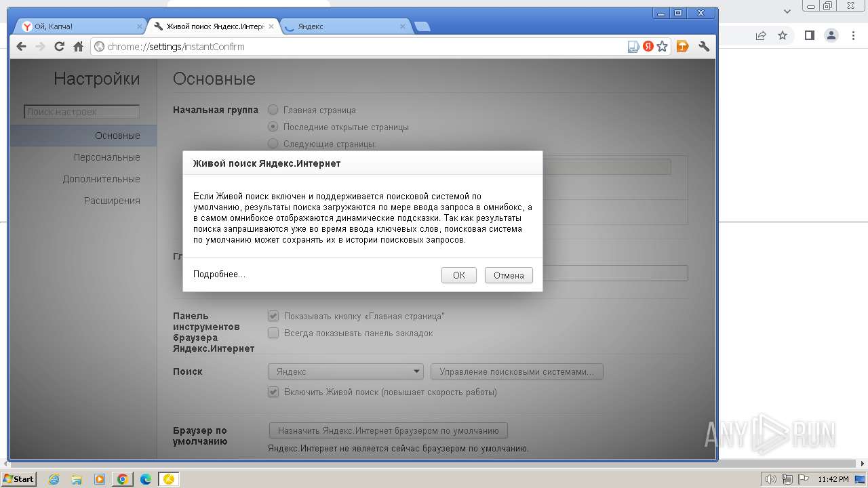Open the home page via house icon
The width and height of the screenshot is (868, 488).
pos(78,47)
